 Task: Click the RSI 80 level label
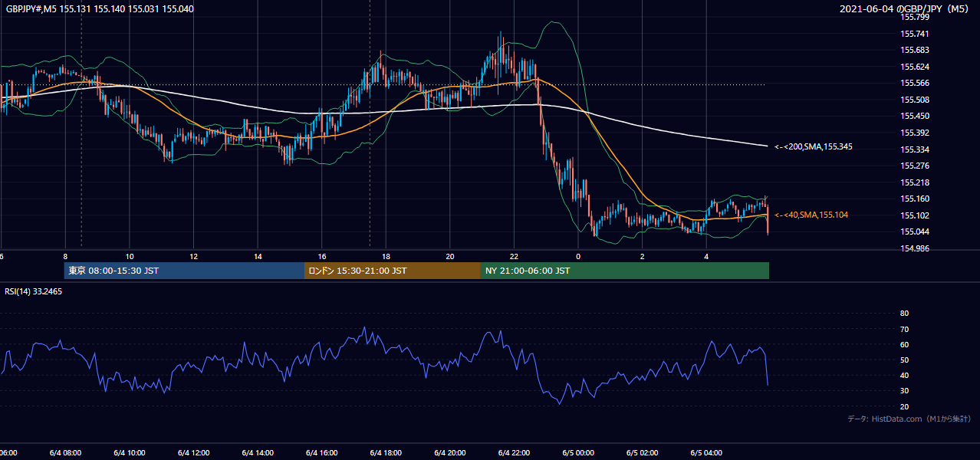pos(904,314)
